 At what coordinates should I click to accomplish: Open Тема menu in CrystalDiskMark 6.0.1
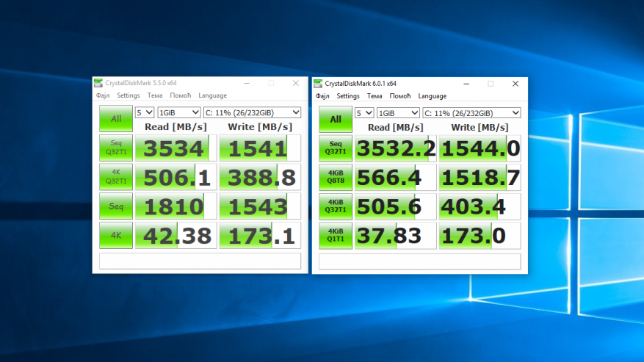tap(375, 96)
